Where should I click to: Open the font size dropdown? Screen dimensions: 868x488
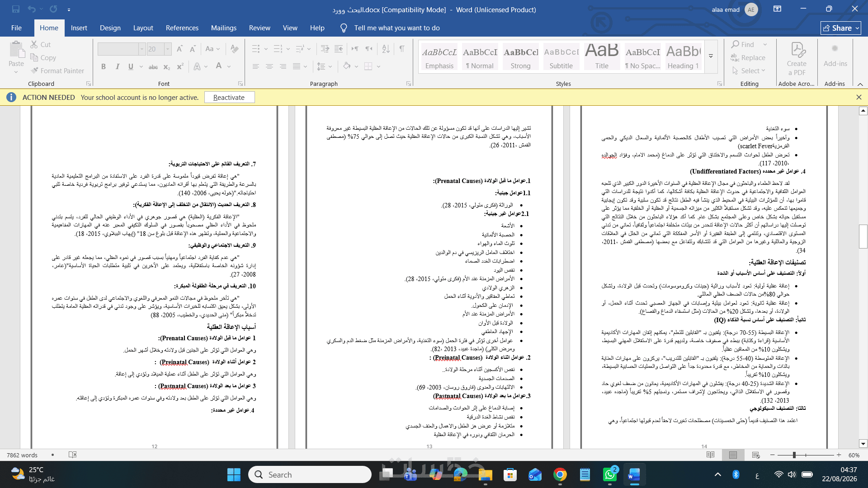[167, 49]
